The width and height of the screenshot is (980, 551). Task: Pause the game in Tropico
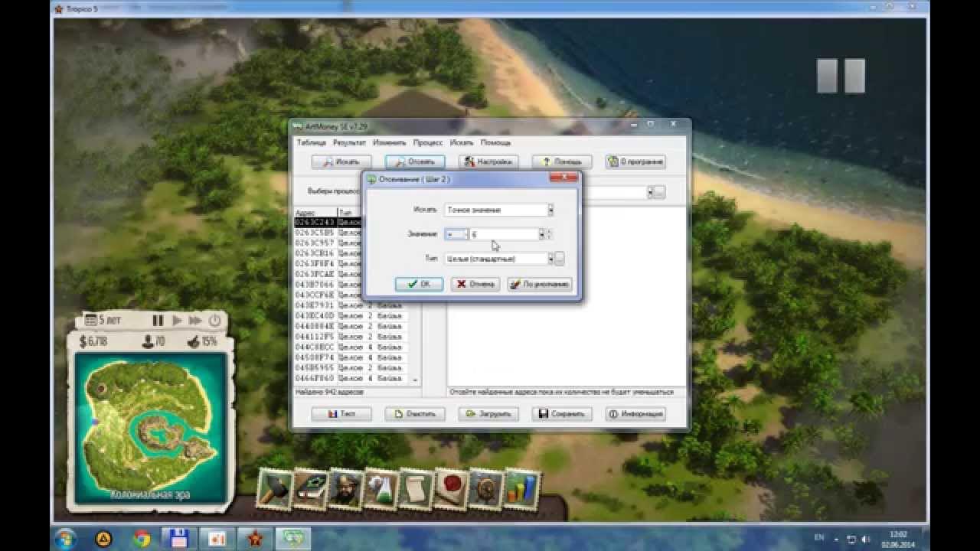coord(158,321)
